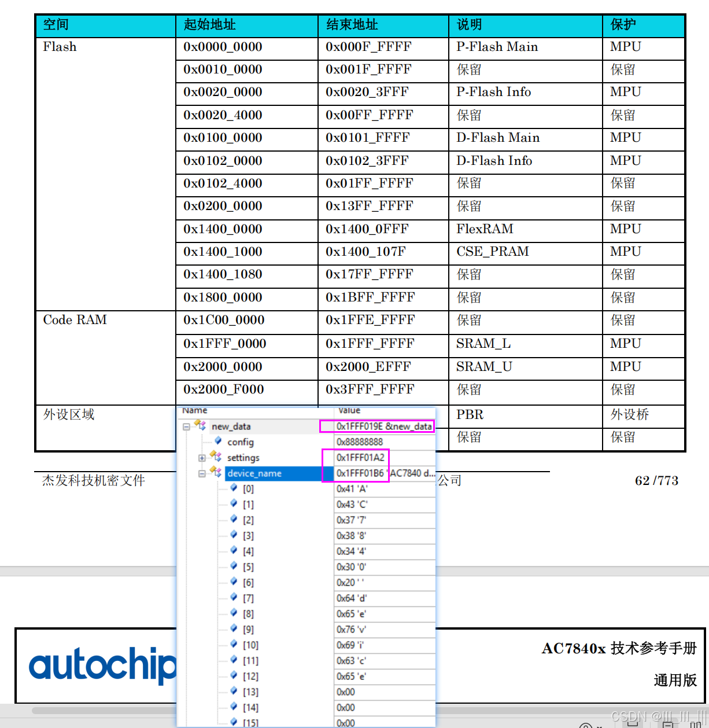The width and height of the screenshot is (709, 728).
Task: Select the config member row
Action: tap(307, 442)
